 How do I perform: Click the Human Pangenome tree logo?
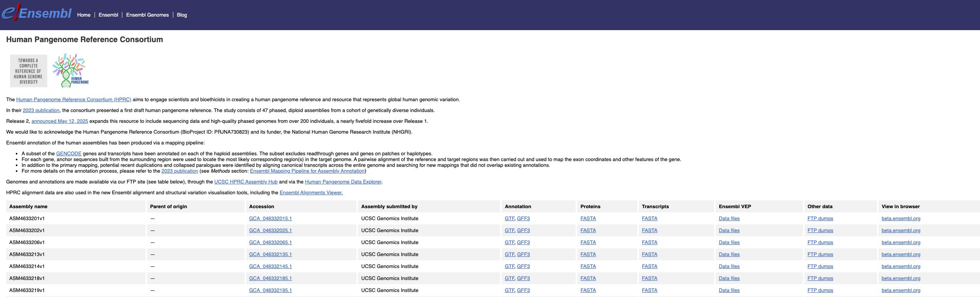point(71,70)
